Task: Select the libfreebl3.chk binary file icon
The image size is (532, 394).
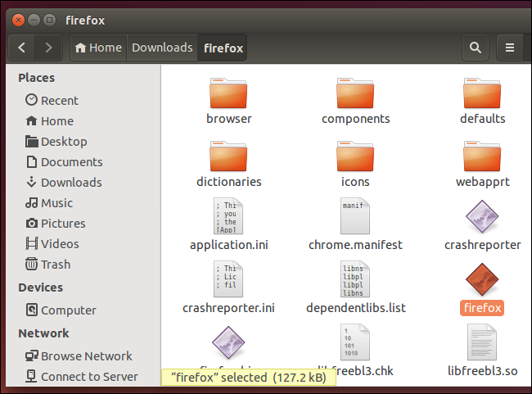Action: 355,342
